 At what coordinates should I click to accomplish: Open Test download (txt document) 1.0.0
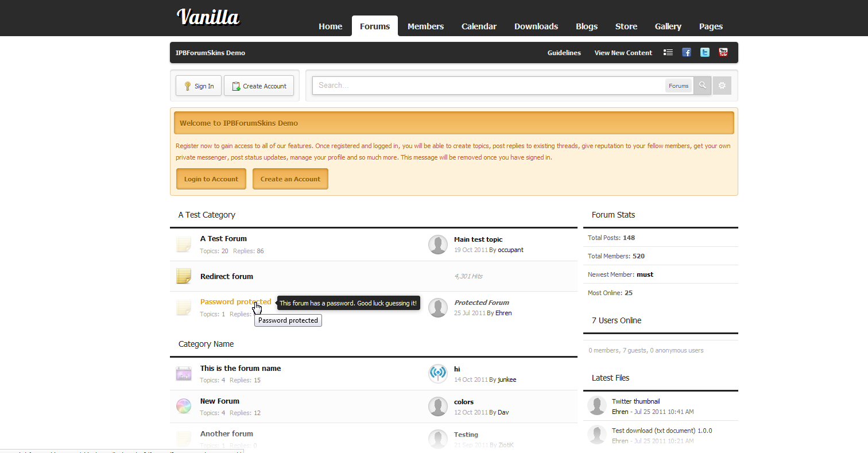coord(662,430)
